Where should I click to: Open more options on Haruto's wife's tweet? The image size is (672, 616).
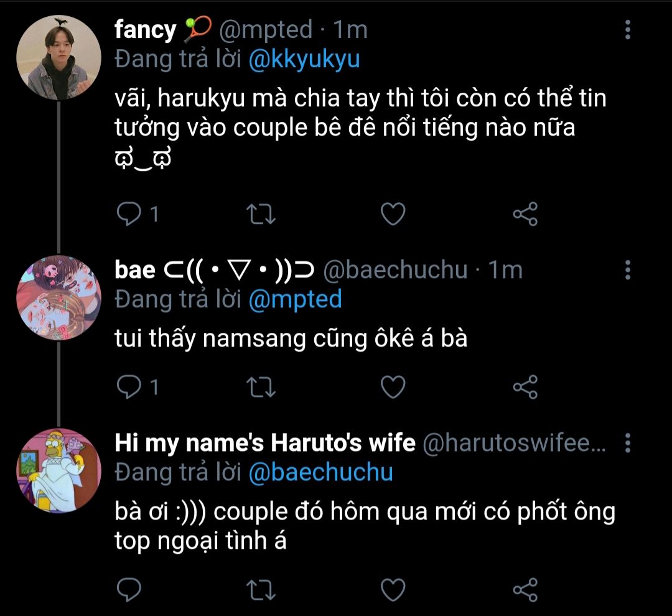(627, 443)
